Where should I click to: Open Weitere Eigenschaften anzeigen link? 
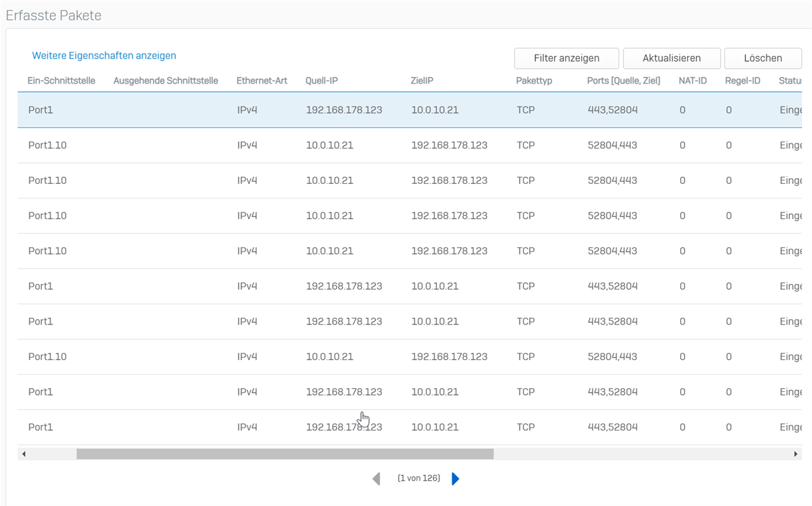[104, 56]
